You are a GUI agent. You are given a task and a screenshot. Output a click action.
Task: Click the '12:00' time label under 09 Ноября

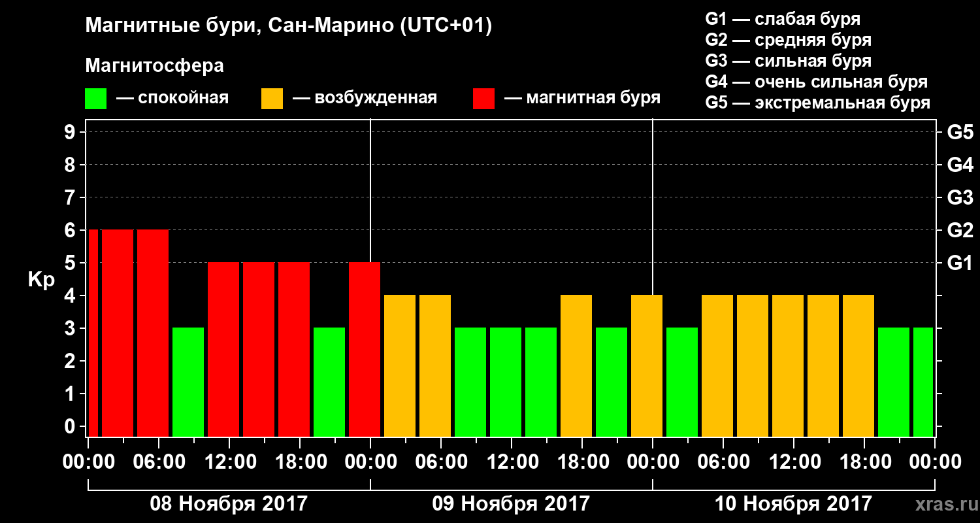click(512, 462)
